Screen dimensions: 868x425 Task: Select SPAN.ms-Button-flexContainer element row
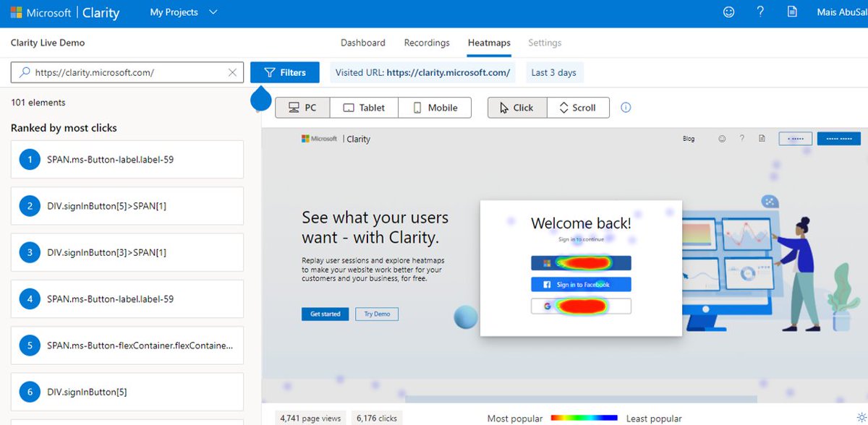pyautogui.click(x=127, y=345)
